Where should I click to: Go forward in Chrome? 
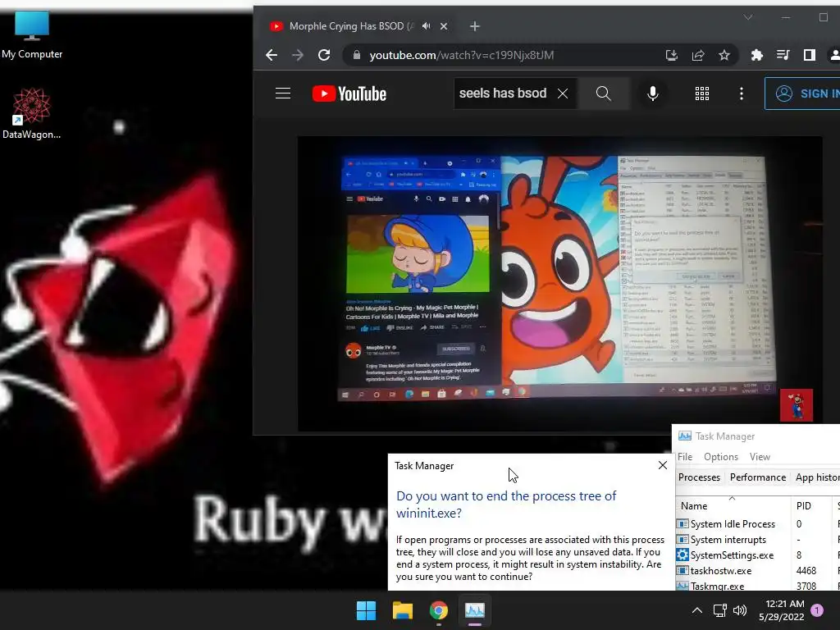pos(298,55)
